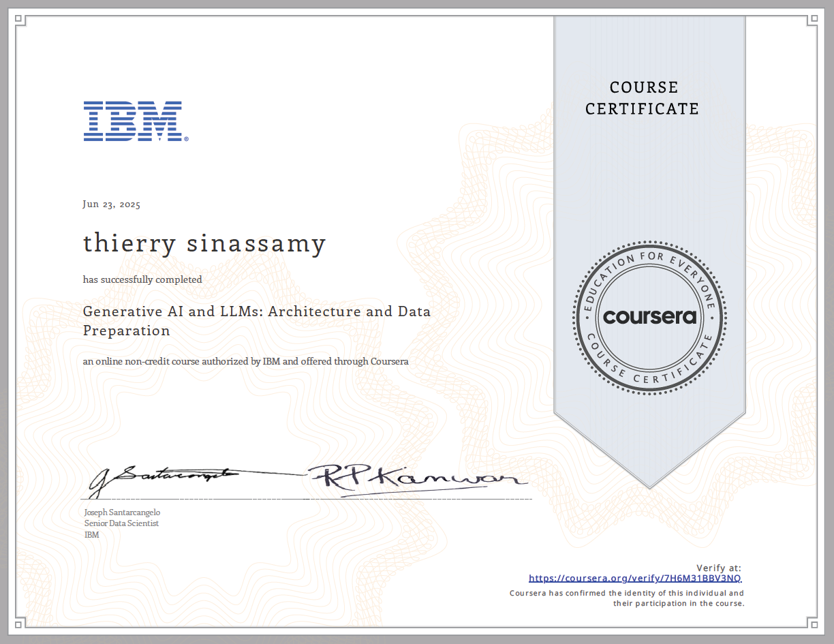Select the COURSE CERTIFICATE ribbon heading

[x=642, y=97]
